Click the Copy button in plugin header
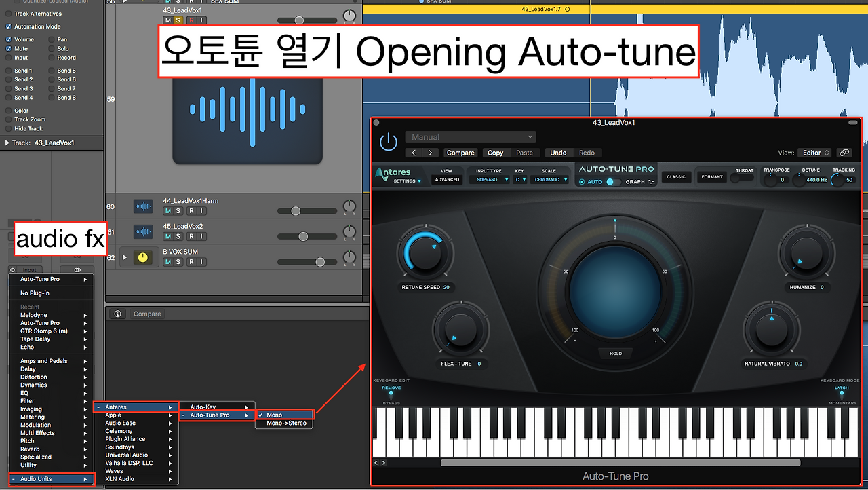 496,153
